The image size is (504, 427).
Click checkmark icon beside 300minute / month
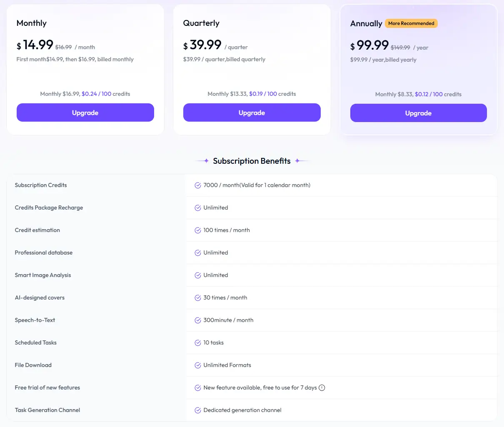pyautogui.click(x=198, y=320)
